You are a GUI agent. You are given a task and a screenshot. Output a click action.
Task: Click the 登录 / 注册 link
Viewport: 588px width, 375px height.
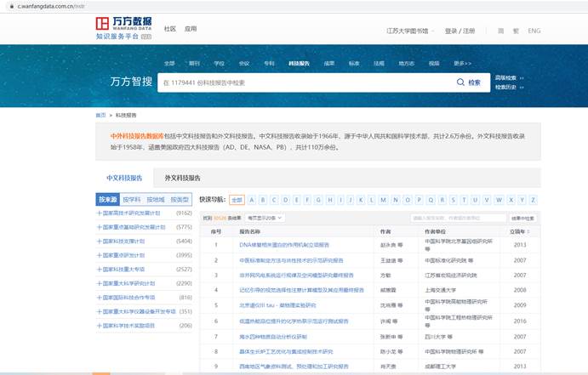pyautogui.click(x=460, y=31)
